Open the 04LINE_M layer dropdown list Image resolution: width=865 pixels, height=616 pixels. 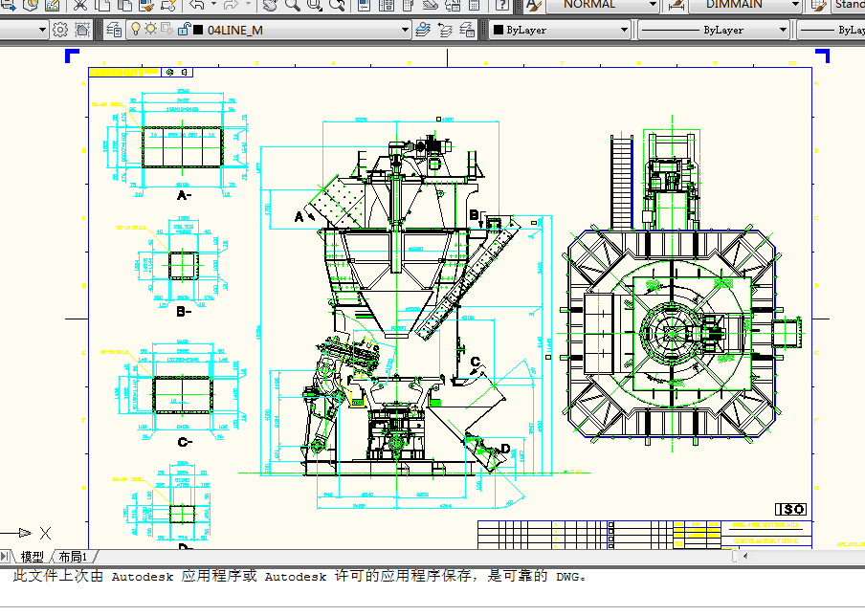[x=406, y=30]
